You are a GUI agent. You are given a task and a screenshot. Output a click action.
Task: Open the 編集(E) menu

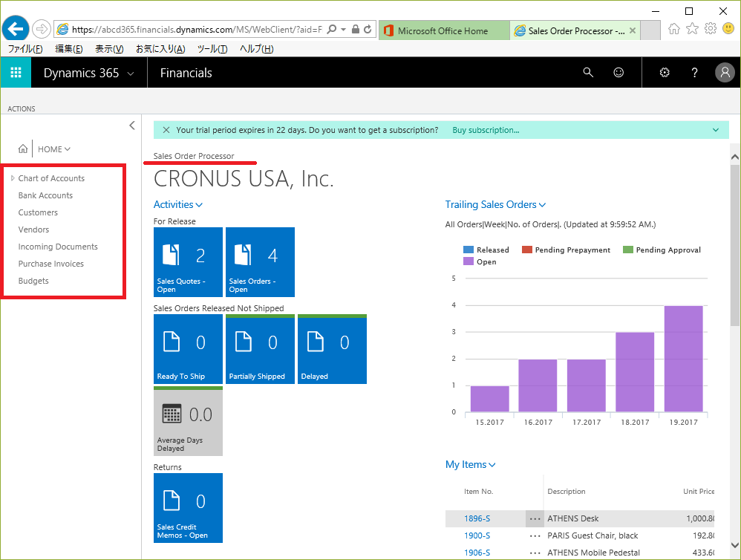click(x=69, y=49)
